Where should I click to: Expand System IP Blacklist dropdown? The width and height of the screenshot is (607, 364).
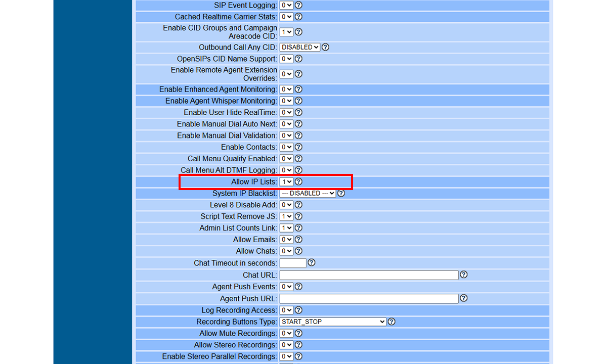pos(308,193)
